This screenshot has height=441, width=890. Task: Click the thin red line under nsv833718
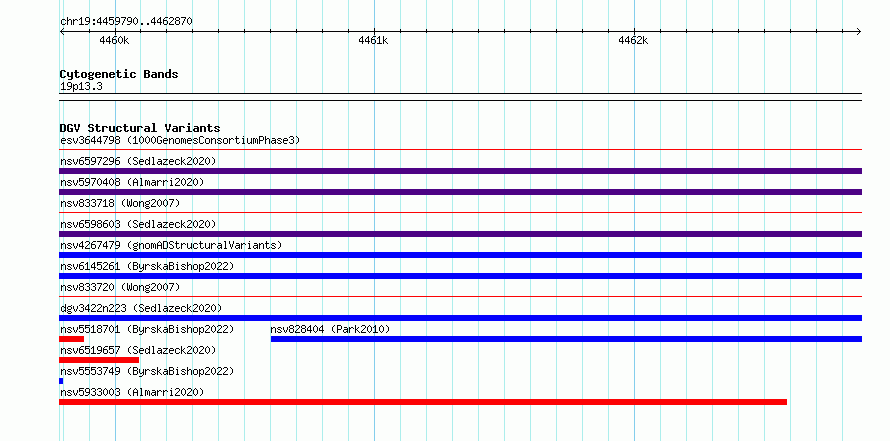click(x=460, y=213)
